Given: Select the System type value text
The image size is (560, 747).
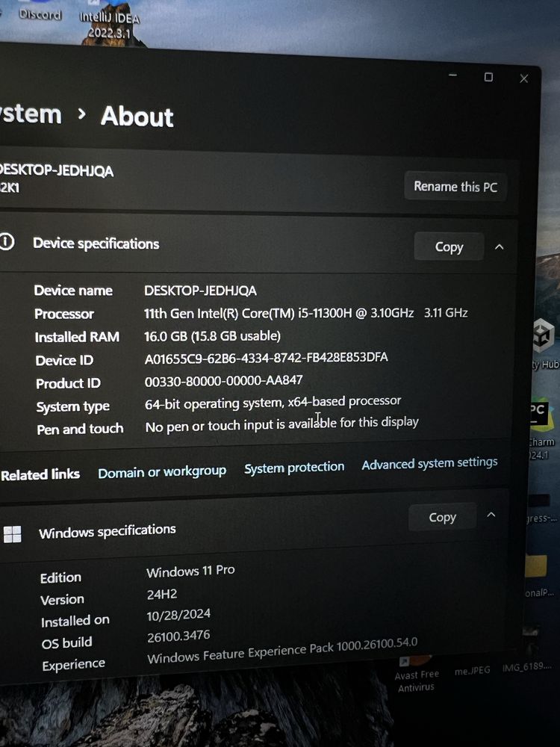Looking at the screenshot, I should click(273, 403).
